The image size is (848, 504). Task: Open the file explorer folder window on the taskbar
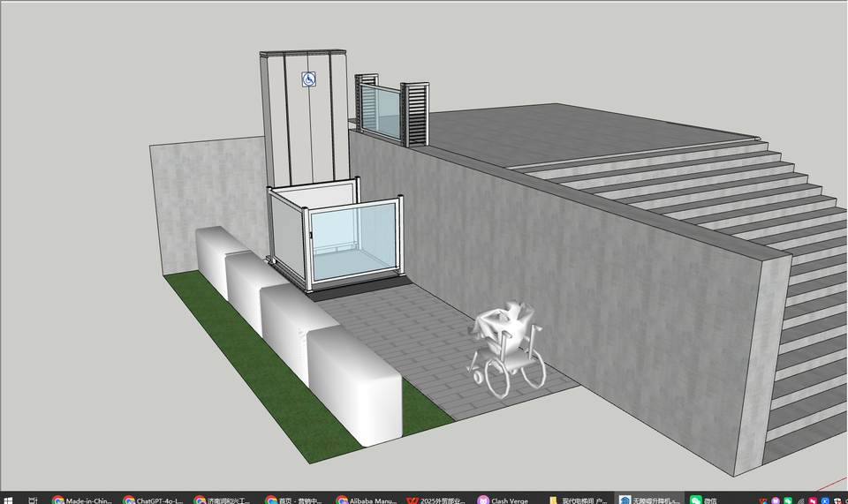click(579, 500)
